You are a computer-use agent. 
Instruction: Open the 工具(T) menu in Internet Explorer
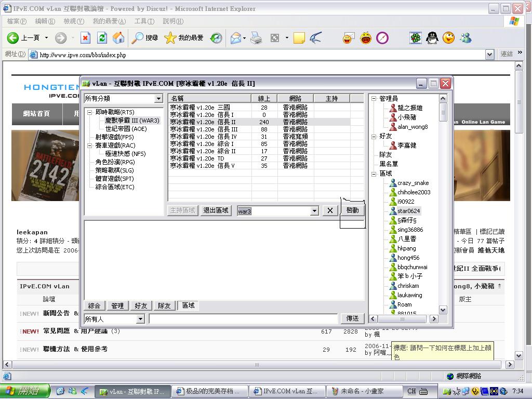(x=144, y=21)
